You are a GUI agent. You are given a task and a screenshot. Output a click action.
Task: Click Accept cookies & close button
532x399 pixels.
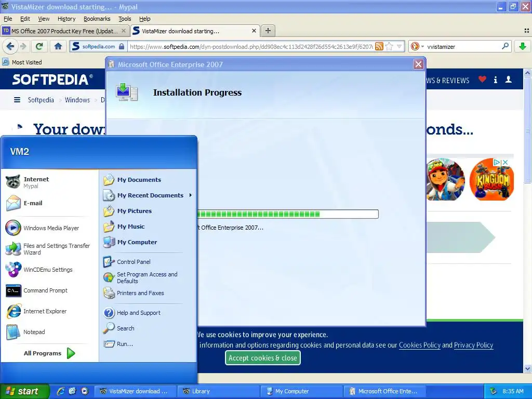[262, 358]
